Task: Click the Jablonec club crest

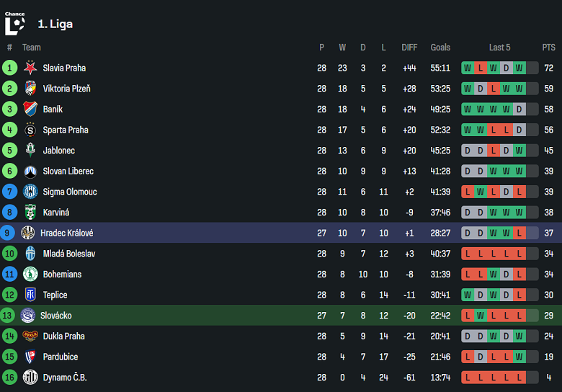Action: (30, 151)
